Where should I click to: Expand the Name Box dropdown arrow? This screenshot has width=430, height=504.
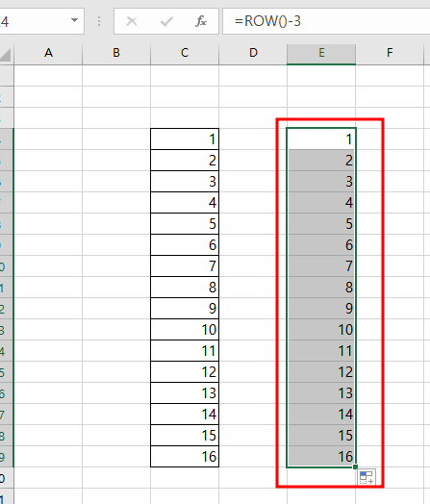[75, 20]
